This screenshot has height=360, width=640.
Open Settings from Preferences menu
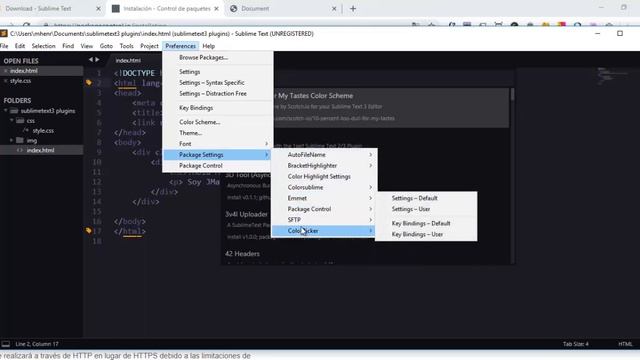[218, 72]
